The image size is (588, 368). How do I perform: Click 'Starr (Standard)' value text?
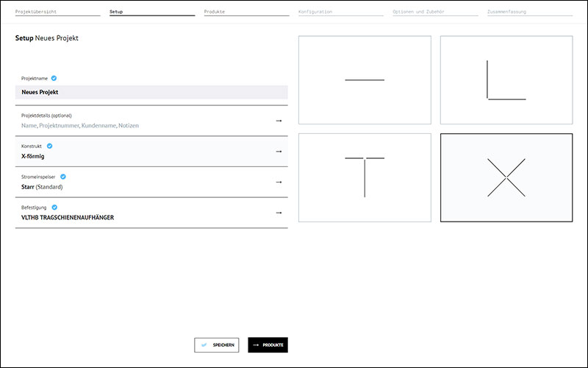pos(42,187)
